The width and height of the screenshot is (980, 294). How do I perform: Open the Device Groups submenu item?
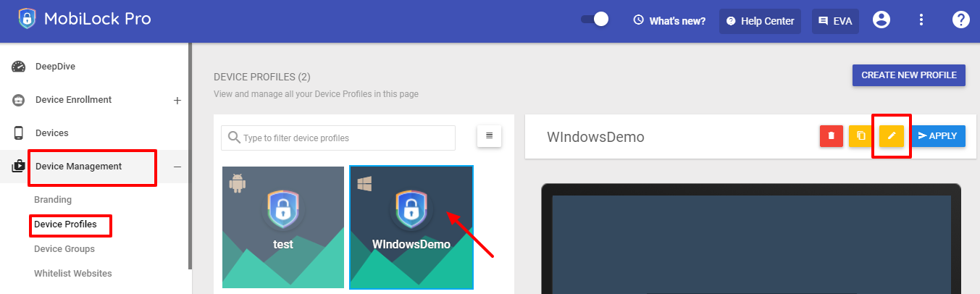(x=64, y=249)
